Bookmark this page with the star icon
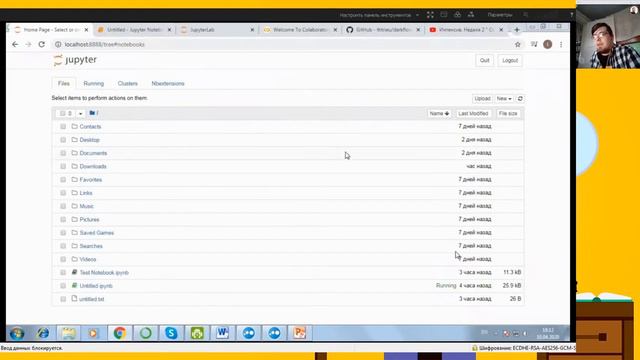 pos(518,44)
